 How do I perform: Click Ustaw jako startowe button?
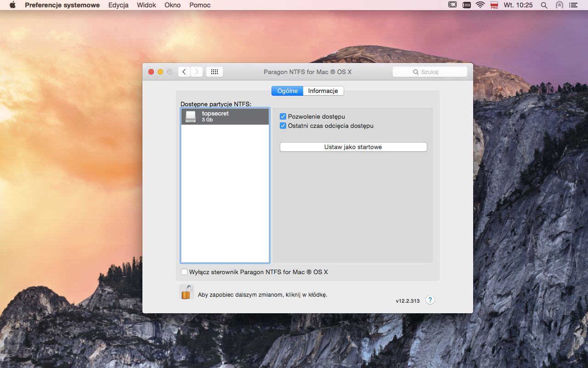coord(353,147)
